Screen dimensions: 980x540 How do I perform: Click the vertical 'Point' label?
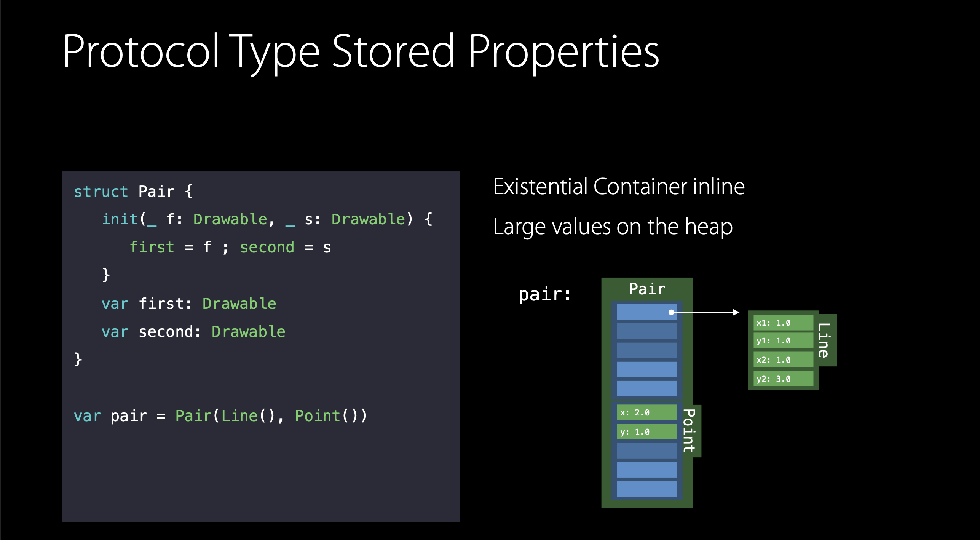click(x=690, y=430)
